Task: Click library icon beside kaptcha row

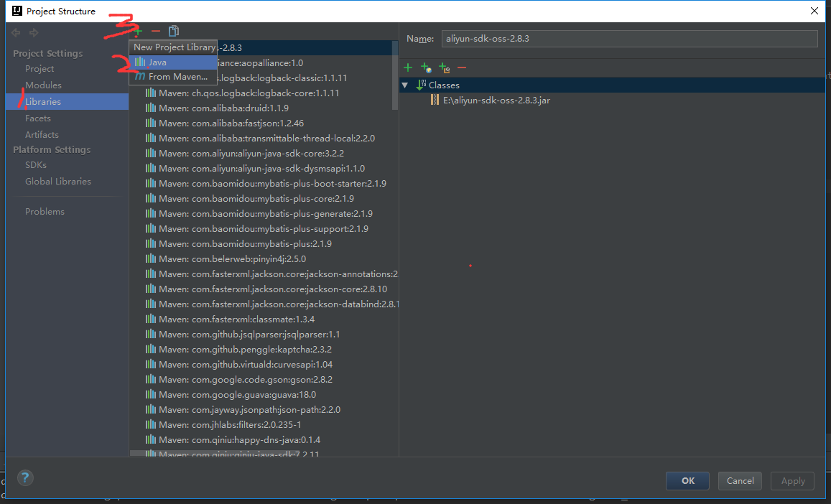Action: point(151,349)
